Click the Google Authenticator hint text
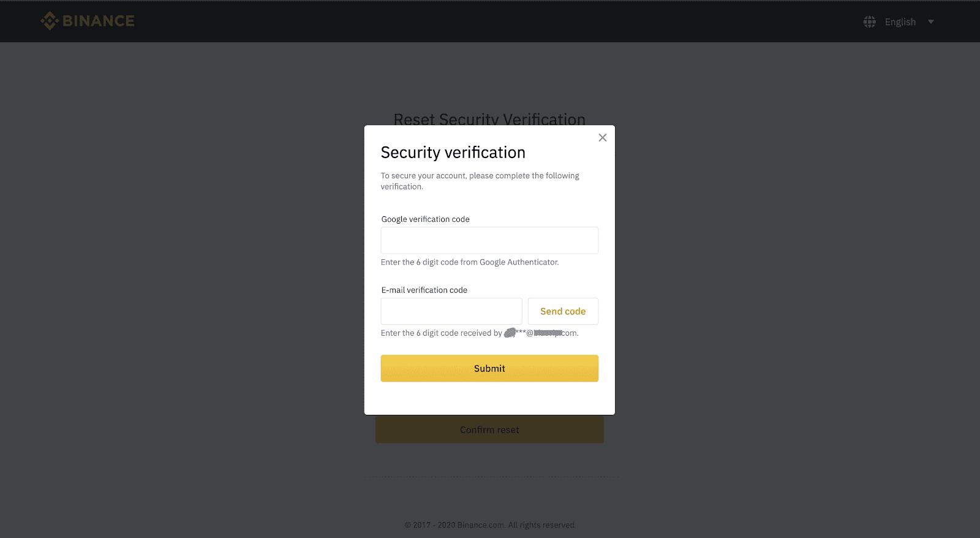Viewport: 980px width, 538px height. point(470,262)
